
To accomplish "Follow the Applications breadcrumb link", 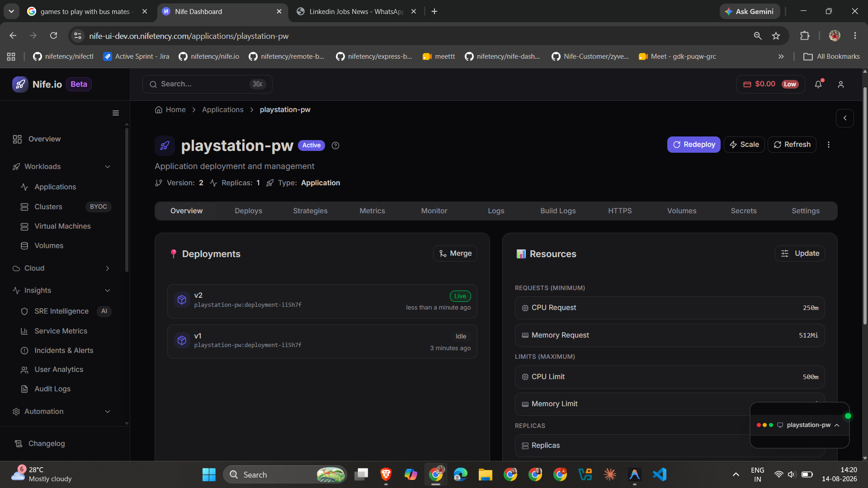I will pyautogui.click(x=222, y=110).
